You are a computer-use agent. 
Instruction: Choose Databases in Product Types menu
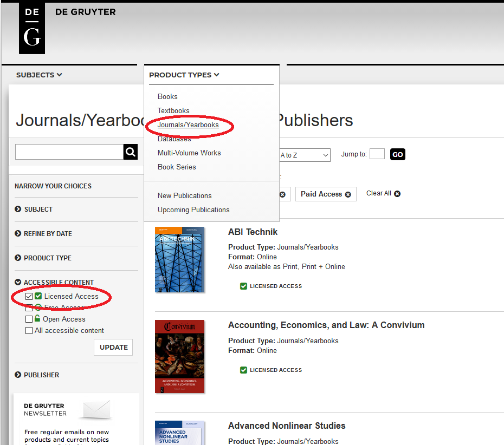(174, 139)
